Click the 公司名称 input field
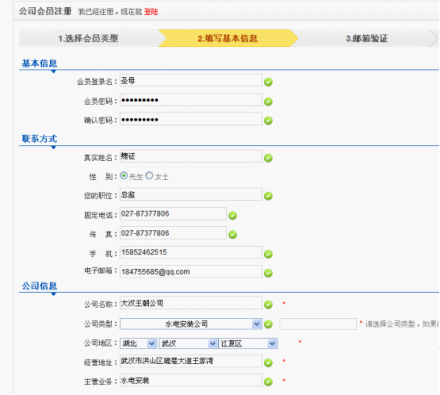 (191, 303)
